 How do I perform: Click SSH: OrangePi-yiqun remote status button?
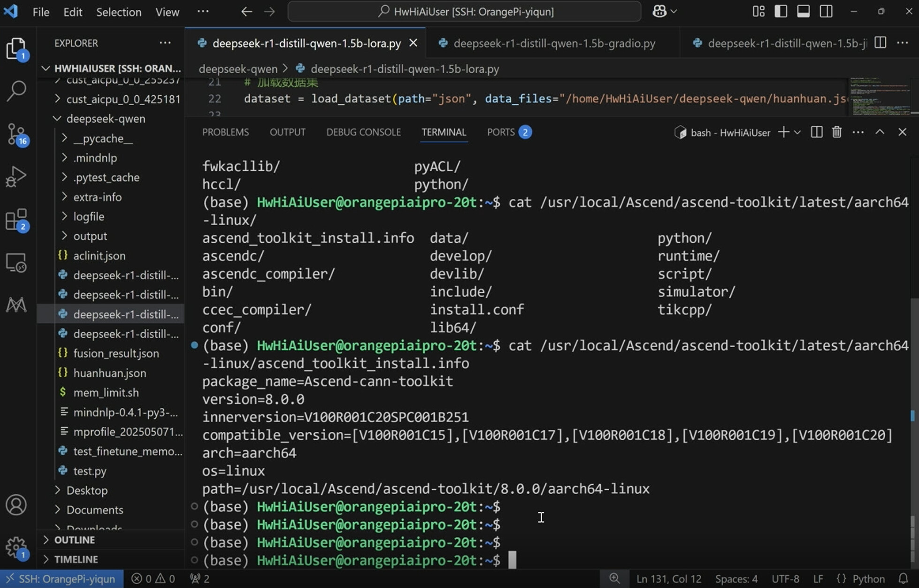pyautogui.click(x=61, y=579)
